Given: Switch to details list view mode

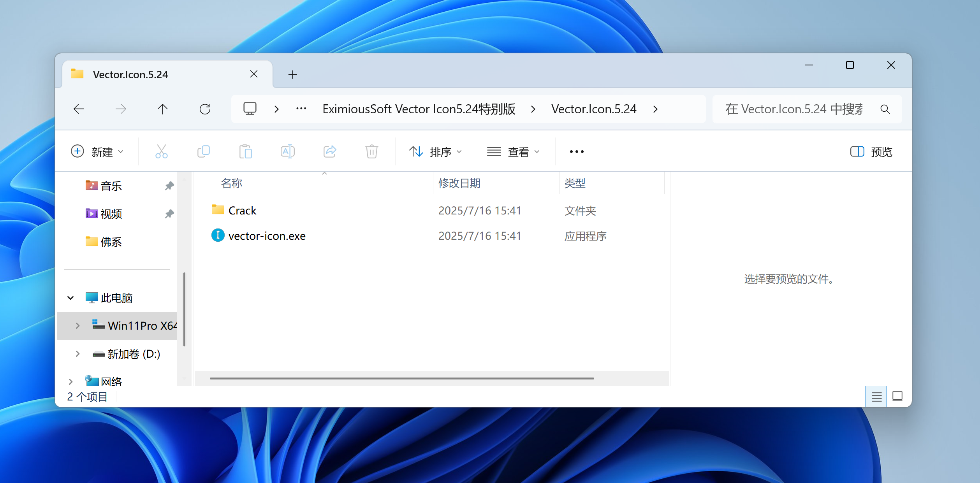Looking at the screenshot, I should (x=876, y=396).
